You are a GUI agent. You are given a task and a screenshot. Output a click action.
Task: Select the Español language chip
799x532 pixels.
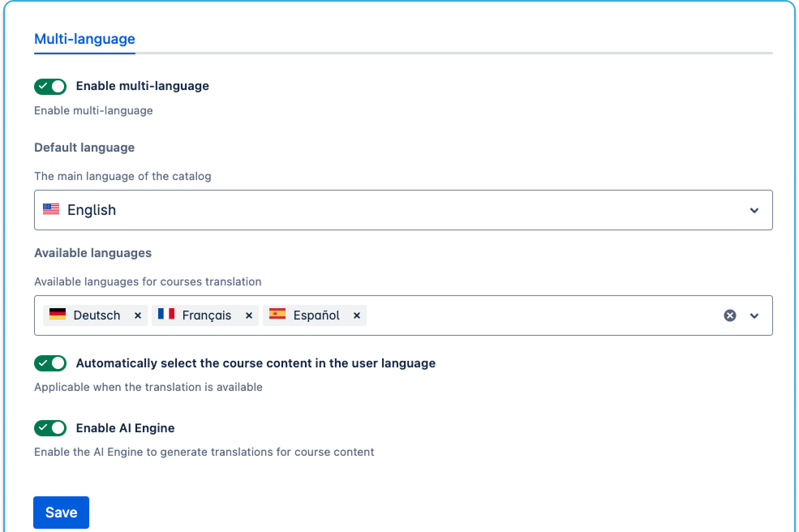point(316,315)
